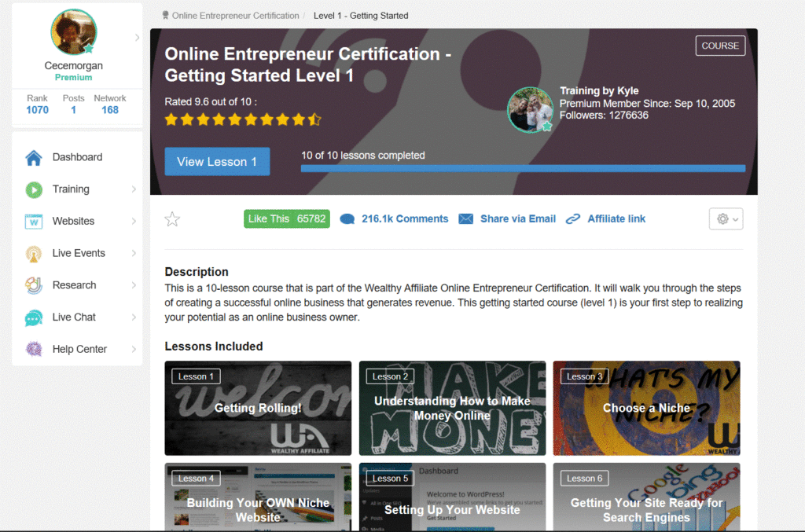Viewport: 805px width, 532px height.
Task: Click the Posts count stat
Action: [x=73, y=105]
